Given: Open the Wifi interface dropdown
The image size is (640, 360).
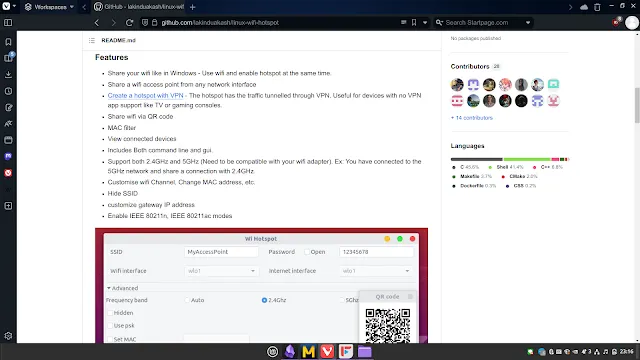Looking at the screenshot, I should (x=221, y=271).
